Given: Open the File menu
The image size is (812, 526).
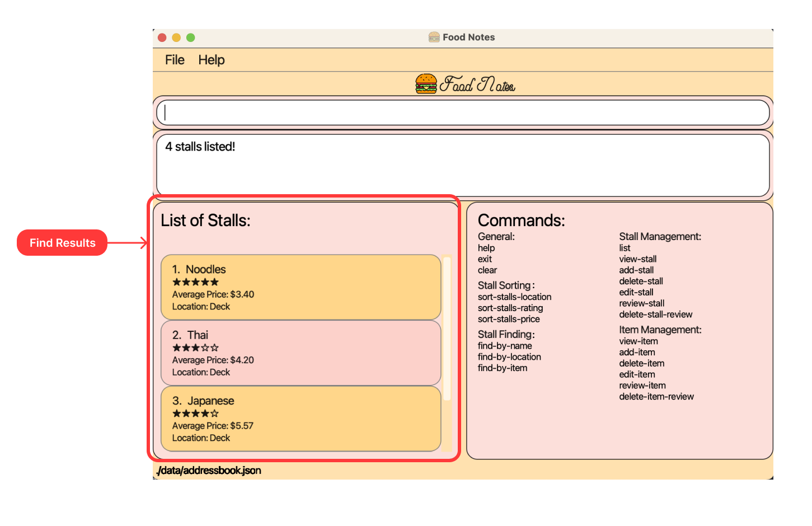Looking at the screenshot, I should (x=175, y=60).
